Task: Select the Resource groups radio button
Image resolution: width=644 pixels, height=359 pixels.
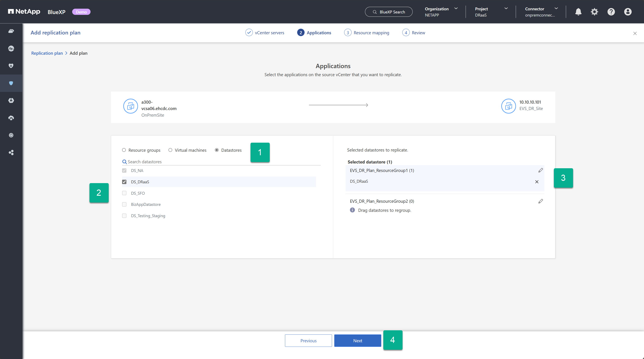Action: click(x=124, y=150)
